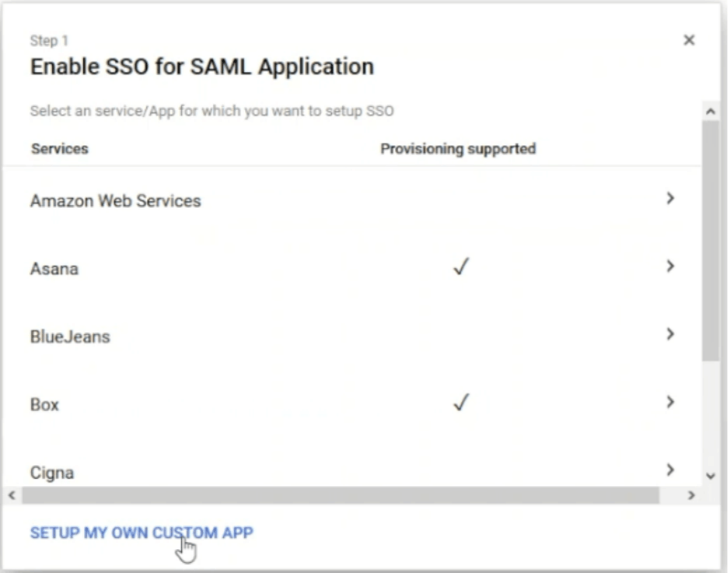Click Asana provisioning supported checkmark
Image resolution: width=728 pixels, height=573 pixels.
coord(462,266)
